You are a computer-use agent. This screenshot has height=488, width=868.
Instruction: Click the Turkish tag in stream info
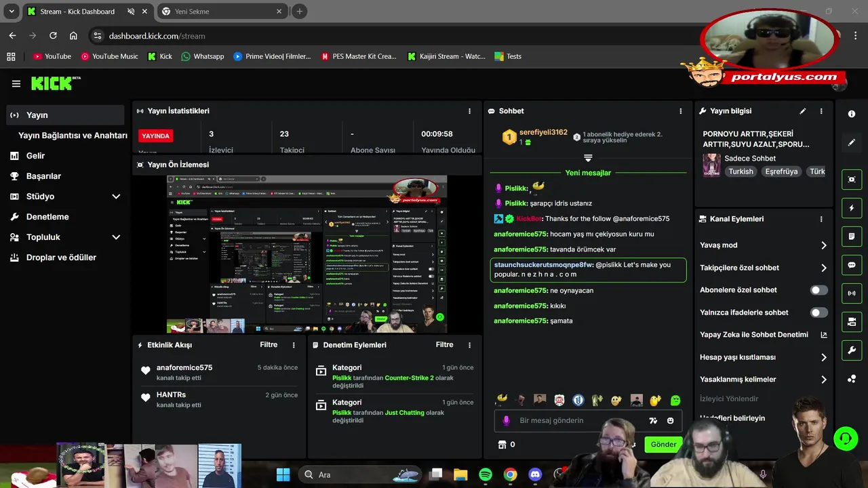click(x=741, y=171)
